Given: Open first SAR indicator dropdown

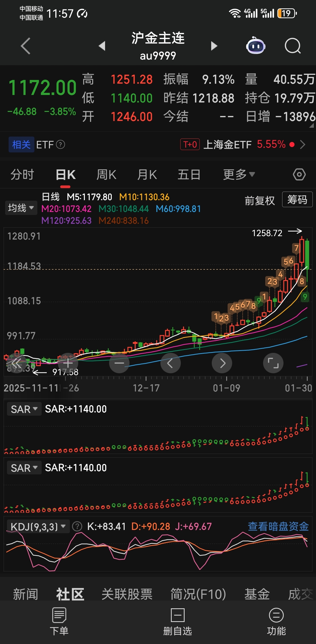Looking at the screenshot, I should pyautogui.click(x=24, y=409).
